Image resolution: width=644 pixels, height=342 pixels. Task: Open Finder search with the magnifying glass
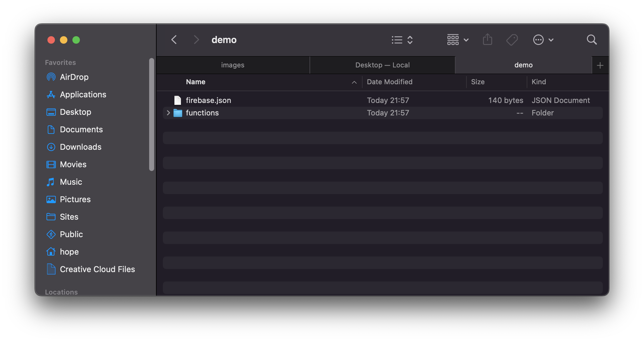(x=591, y=40)
